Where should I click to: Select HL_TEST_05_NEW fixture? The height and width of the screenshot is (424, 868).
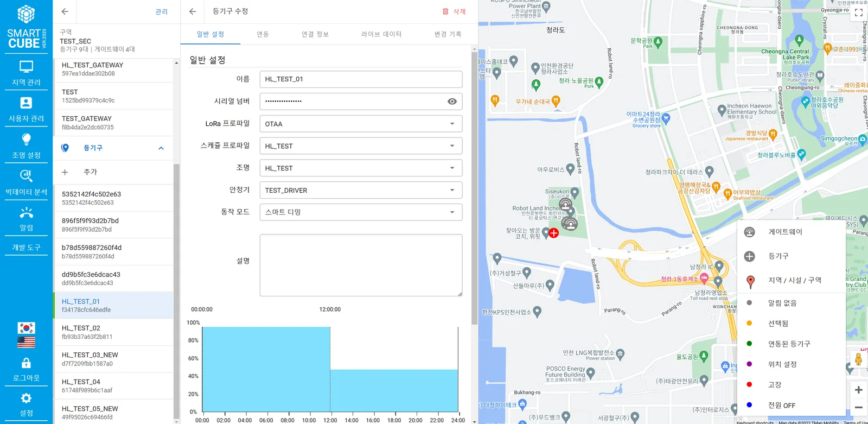click(x=113, y=413)
